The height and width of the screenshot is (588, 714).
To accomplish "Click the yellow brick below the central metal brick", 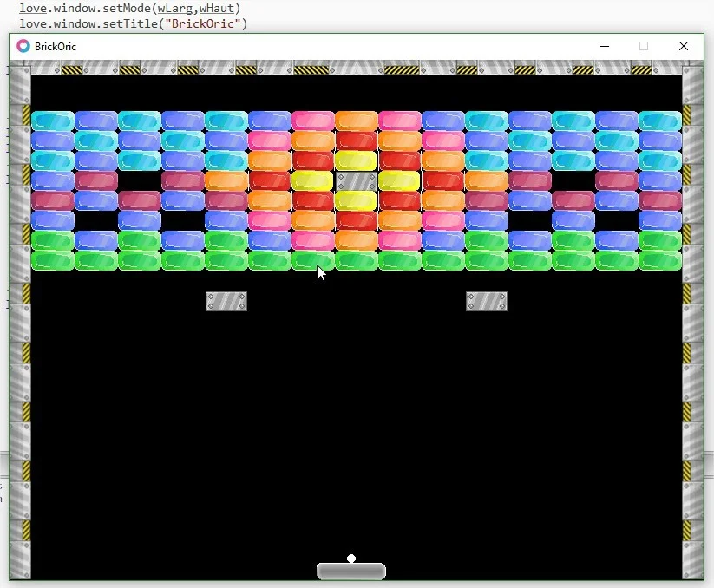I will coord(356,200).
